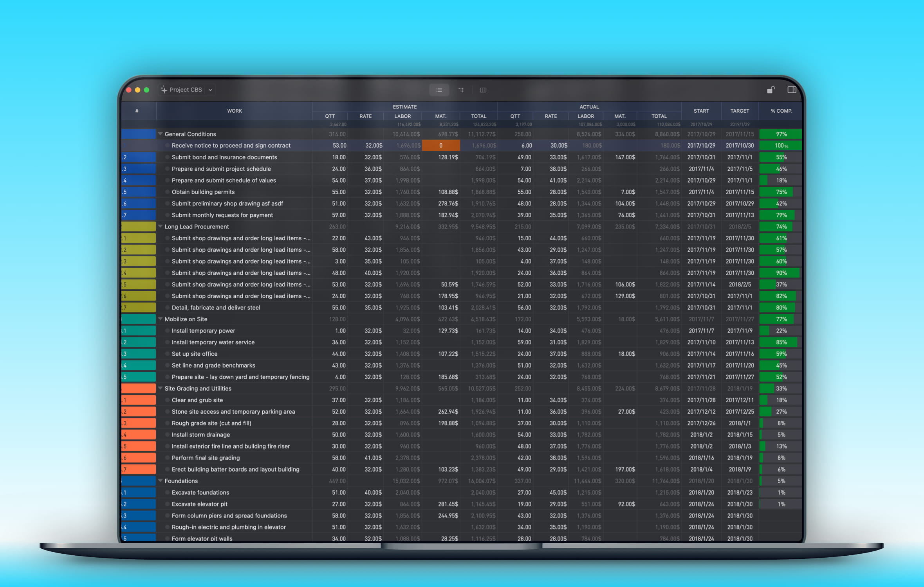924x587 pixels.
Task: Open the Project CBS dropdown chevron
Action: click(210, 90)
